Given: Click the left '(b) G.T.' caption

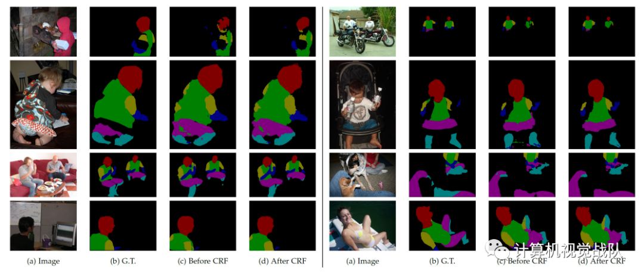Looking at the screenshot, I should (x=123, y=262).
